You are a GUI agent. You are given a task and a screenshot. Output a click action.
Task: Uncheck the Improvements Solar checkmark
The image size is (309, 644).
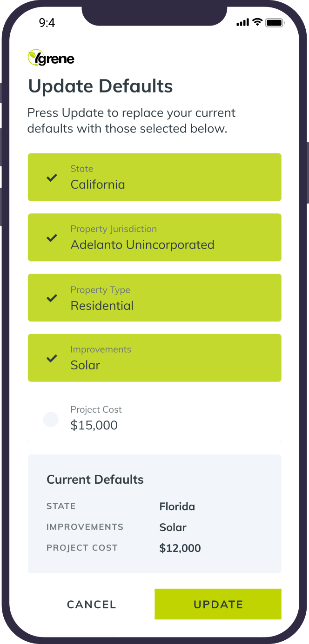point(52,358)
